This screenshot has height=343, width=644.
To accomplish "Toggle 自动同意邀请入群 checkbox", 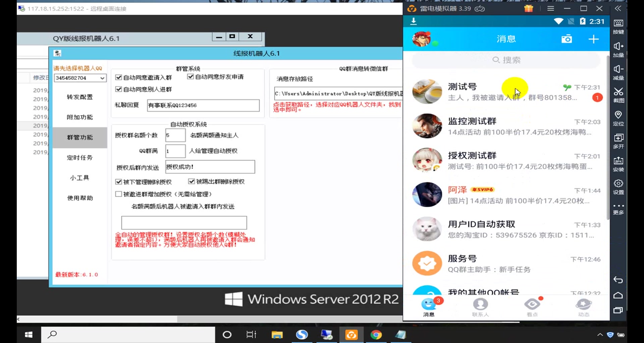I will coord(118,77).
